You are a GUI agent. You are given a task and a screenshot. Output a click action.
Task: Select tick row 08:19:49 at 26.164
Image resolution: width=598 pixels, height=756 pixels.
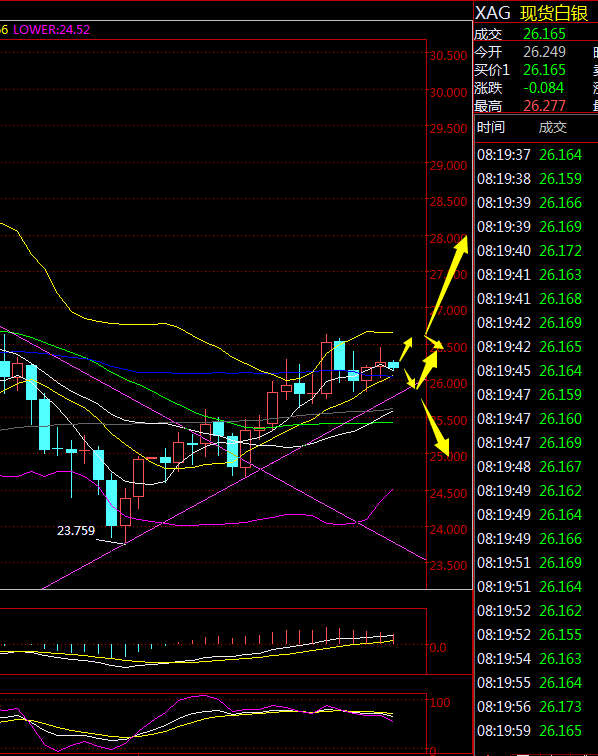click(x=530, y=515)
